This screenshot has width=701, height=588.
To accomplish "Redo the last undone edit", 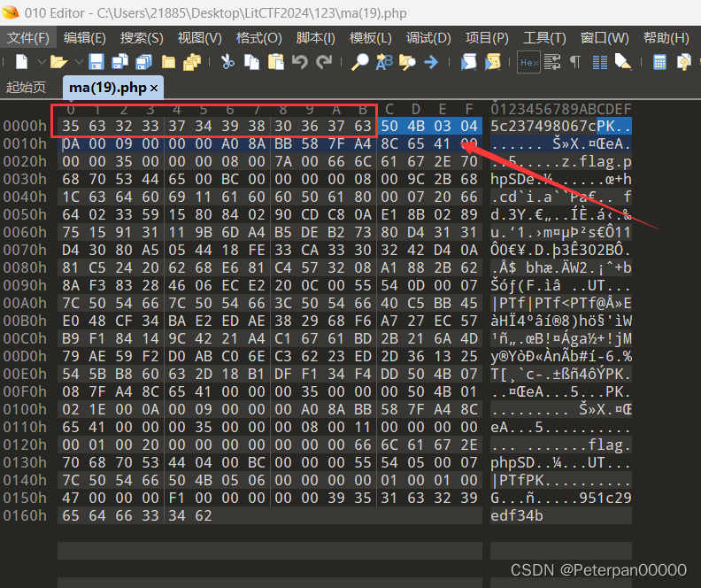I will point(324,62).
